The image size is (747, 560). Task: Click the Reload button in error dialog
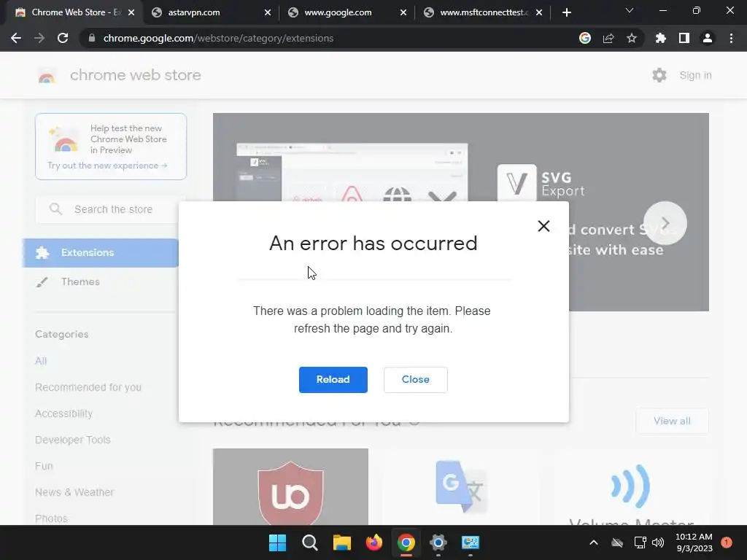click(333, 379)
